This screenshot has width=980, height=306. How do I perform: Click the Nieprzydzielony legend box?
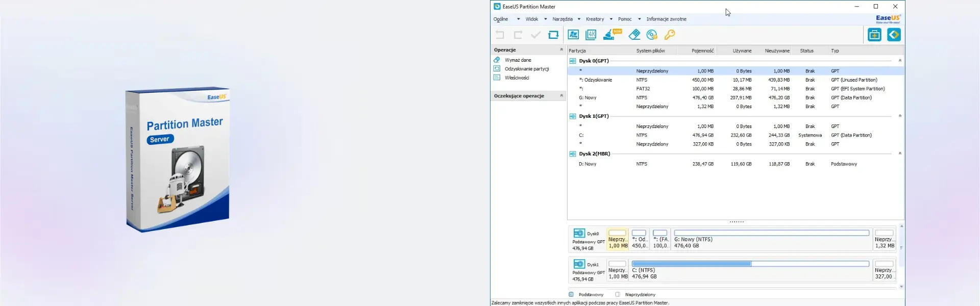pyautogui.click(x=618, y=294)
